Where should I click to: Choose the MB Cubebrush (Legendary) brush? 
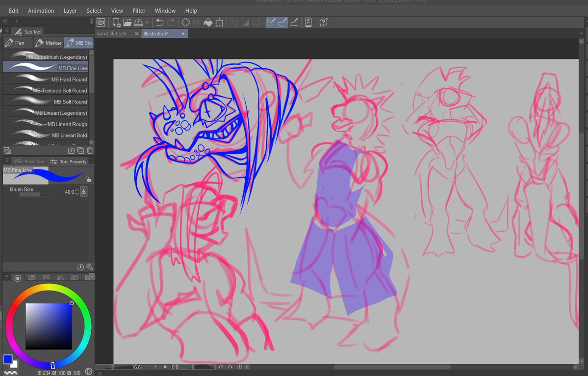coord(46,56)
